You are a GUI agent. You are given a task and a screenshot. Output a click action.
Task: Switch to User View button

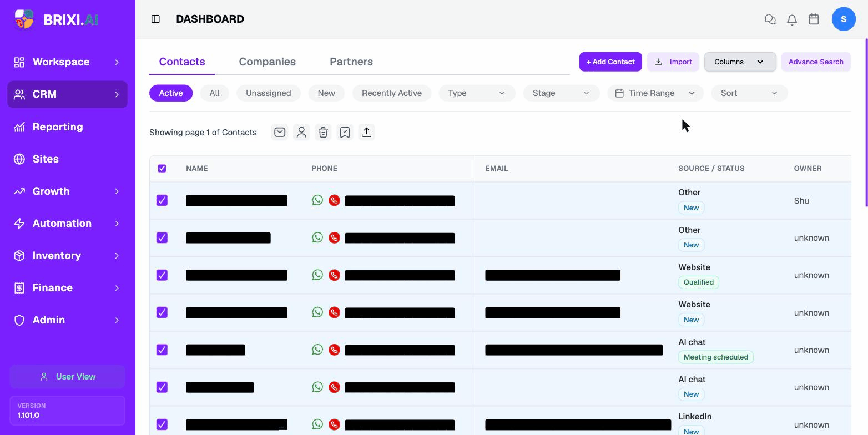(67, 376)
